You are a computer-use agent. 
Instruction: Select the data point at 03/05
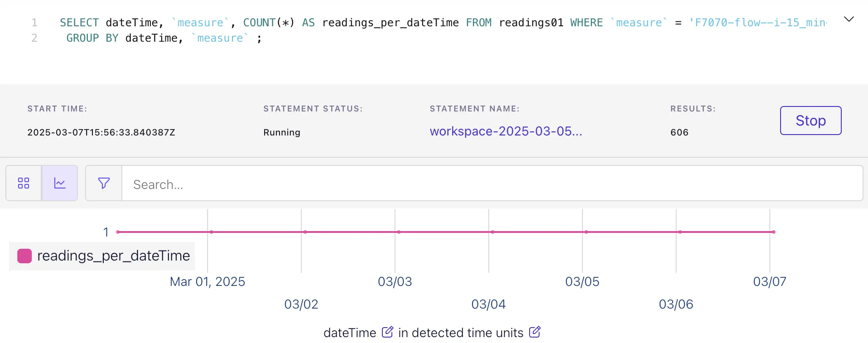[x=586, y=232]
